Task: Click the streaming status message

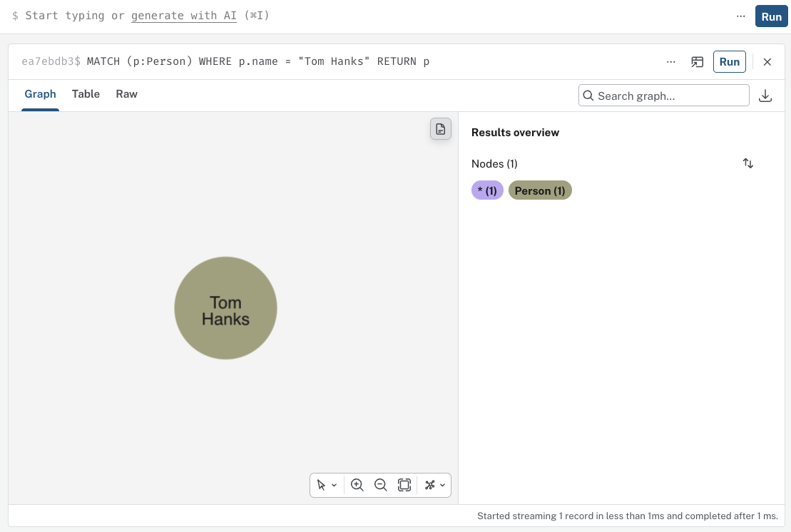Action: click(x=627, y=516)
